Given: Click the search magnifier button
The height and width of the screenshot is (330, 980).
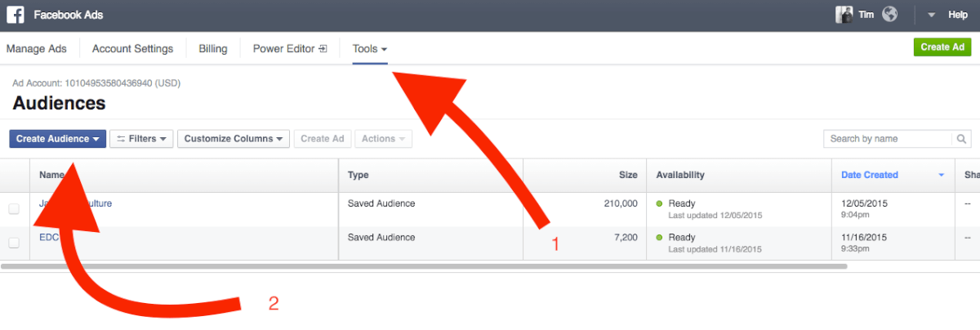Looking at the screenshot, I should pos(962,139).
